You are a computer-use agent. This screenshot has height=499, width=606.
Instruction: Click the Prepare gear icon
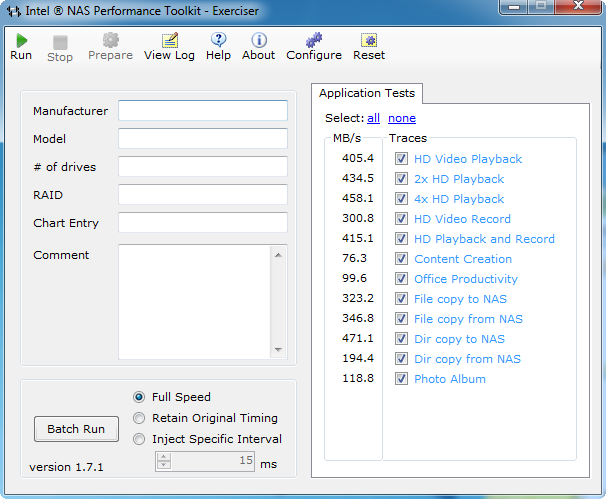tap(111, 40)
